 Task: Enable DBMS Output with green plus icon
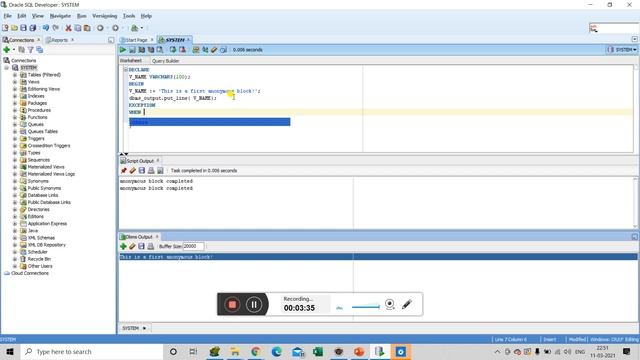(123, 246)
